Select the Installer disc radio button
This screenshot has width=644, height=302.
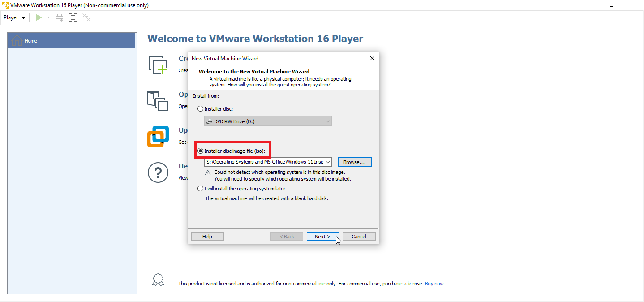click(x=200, y=109)
